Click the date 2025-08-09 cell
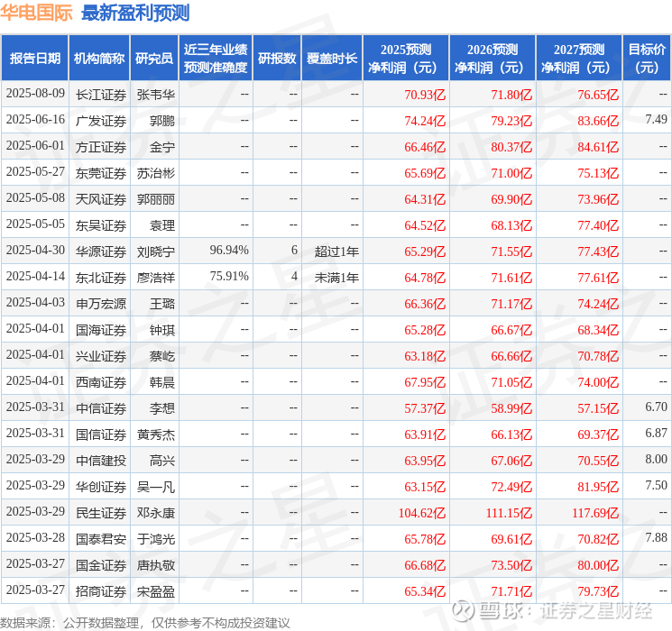This screenshot has width=672, height=631. [x=35, y=94]
